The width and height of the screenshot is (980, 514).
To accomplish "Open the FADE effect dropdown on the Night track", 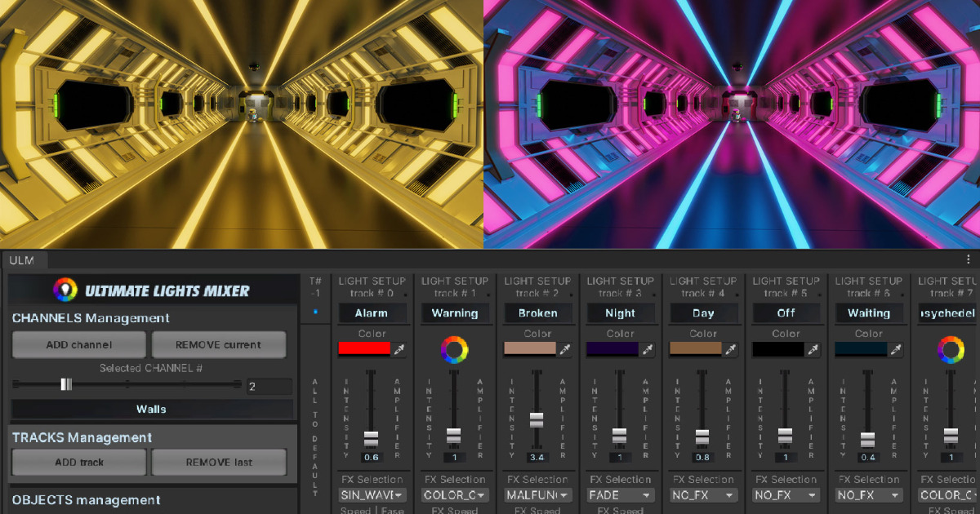I will pos(620,495).
